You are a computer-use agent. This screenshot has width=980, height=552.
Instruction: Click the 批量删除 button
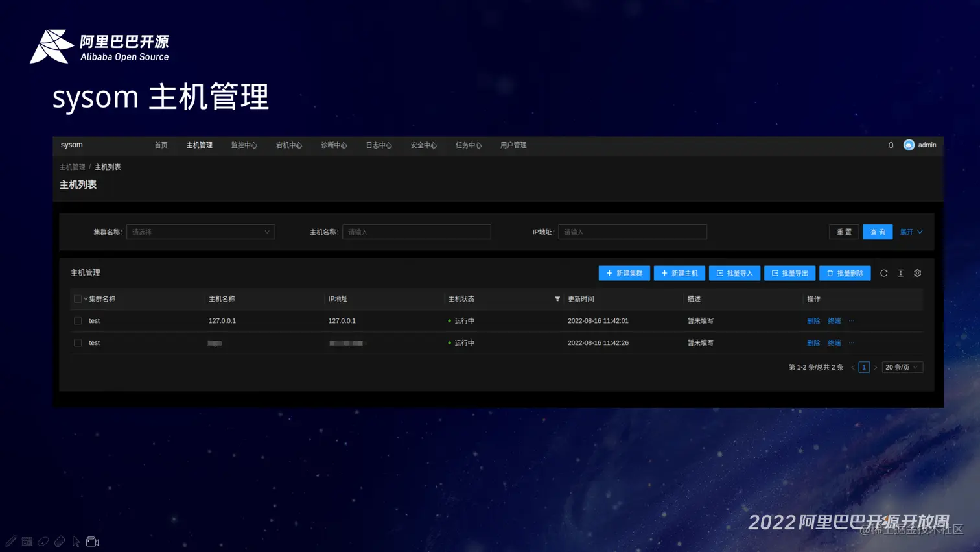coord(845,274)
